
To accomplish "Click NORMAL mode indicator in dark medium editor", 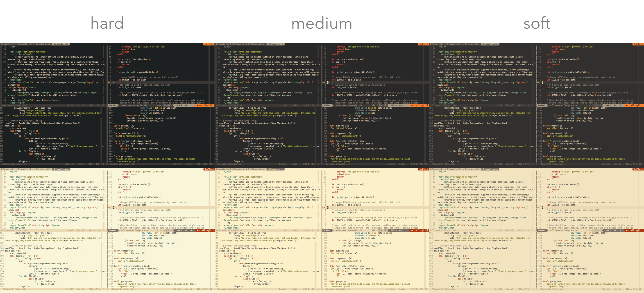I will coord(327,105).
